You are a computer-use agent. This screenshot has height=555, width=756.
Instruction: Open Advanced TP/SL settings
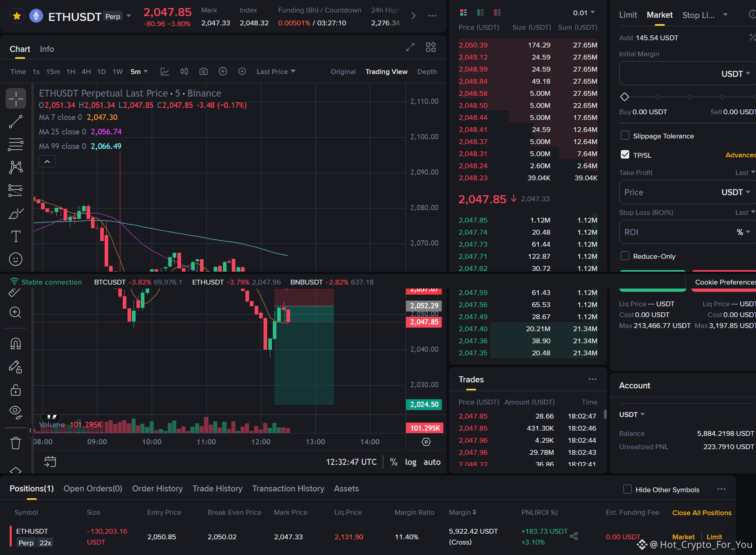740,155
